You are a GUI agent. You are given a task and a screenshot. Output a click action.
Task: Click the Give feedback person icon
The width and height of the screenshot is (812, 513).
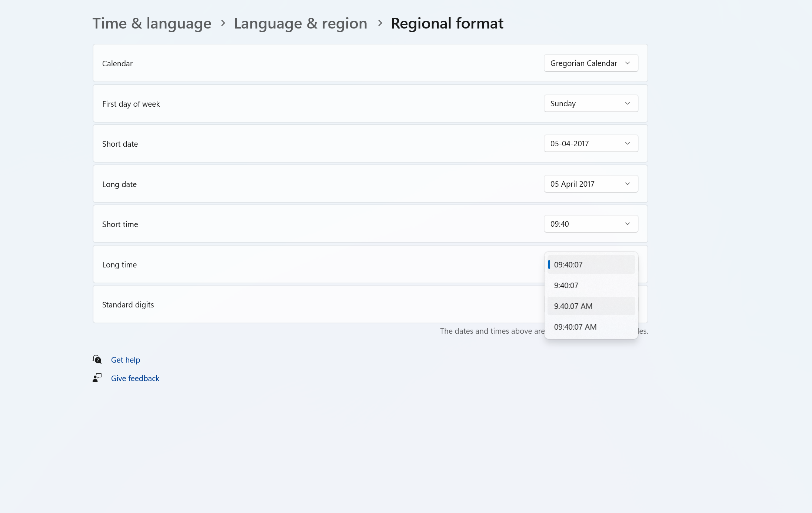point(97,378)
